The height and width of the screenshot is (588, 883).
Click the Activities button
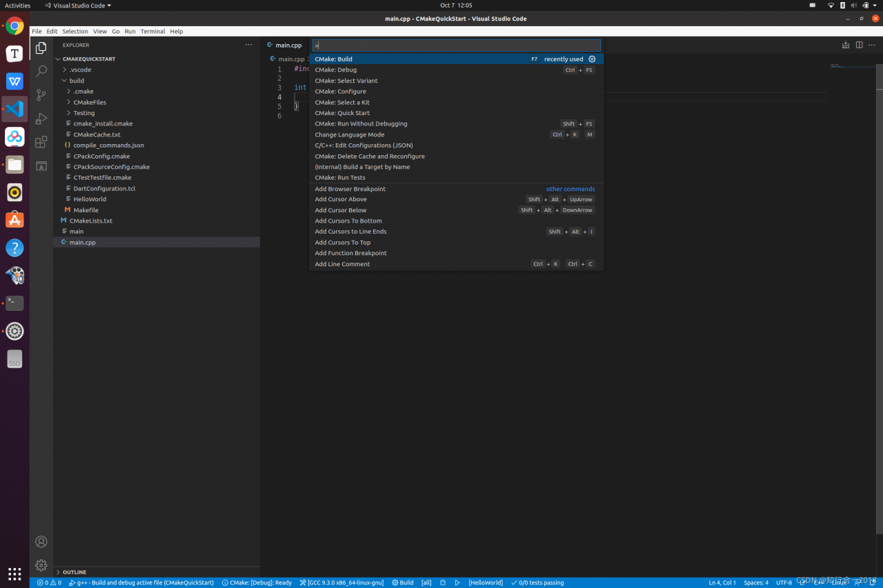point(18,6)
